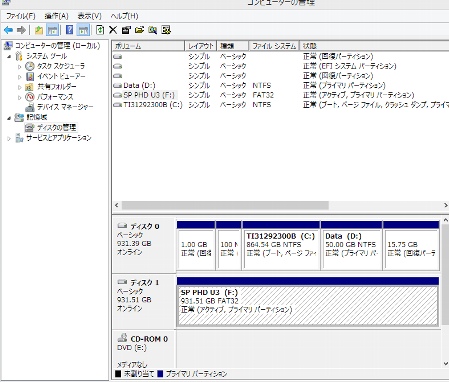Click the Device Manager (デバイス マネージャー) icon
This screenshot has height=382, width=449.
(30, 107)
